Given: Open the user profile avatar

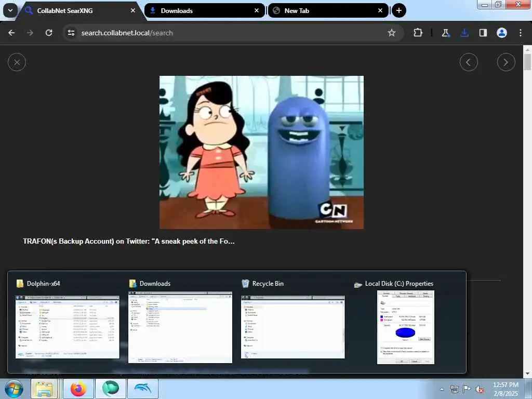Looking at the screenshot, I should point(502,33).
